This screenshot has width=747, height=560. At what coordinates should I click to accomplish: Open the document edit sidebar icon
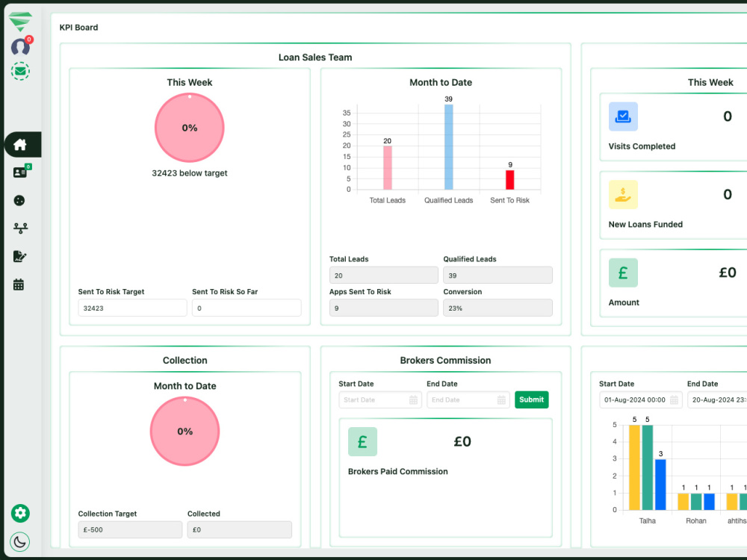19,257
